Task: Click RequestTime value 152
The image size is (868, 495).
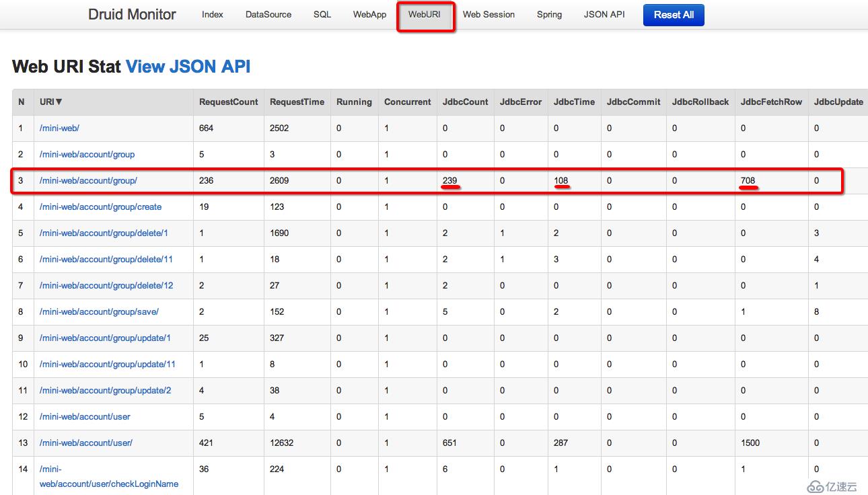Action: click(277, 311)
